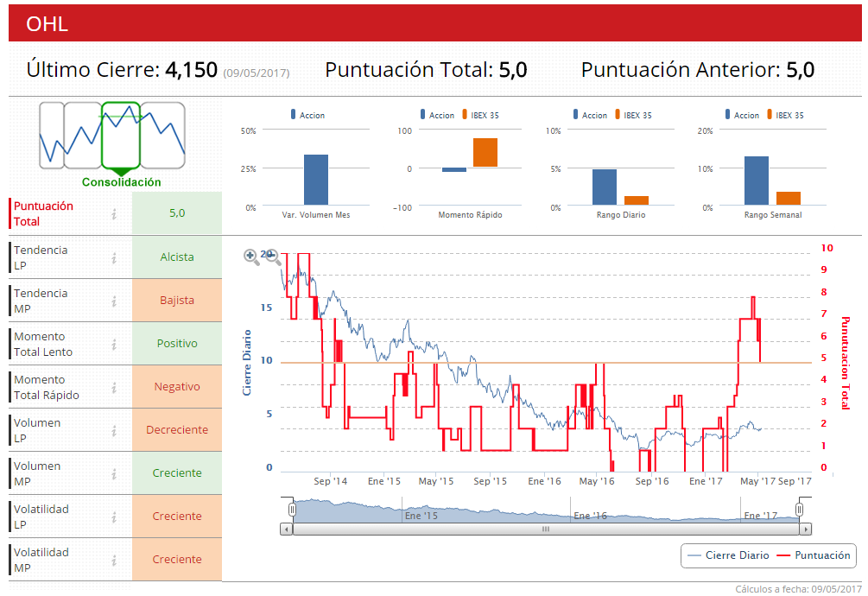Viewport: 868px width, 596px height.
Task: Open info icon for Puntuación Total
Action: pos(114,214)
